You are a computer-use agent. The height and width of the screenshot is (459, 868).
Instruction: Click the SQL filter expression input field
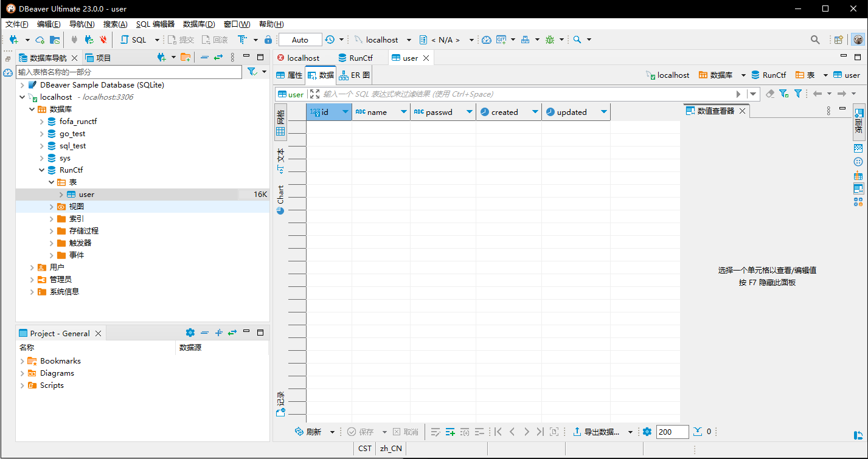pyautogui.click(x=523, y=94)
